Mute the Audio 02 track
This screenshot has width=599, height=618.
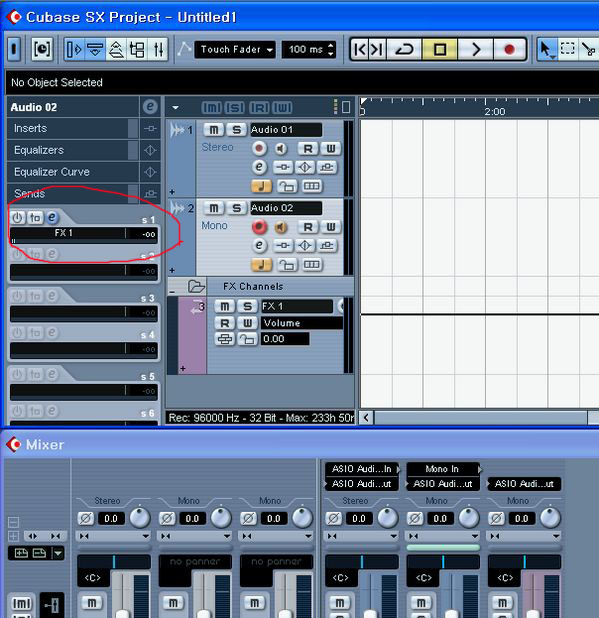click(214, 208)
